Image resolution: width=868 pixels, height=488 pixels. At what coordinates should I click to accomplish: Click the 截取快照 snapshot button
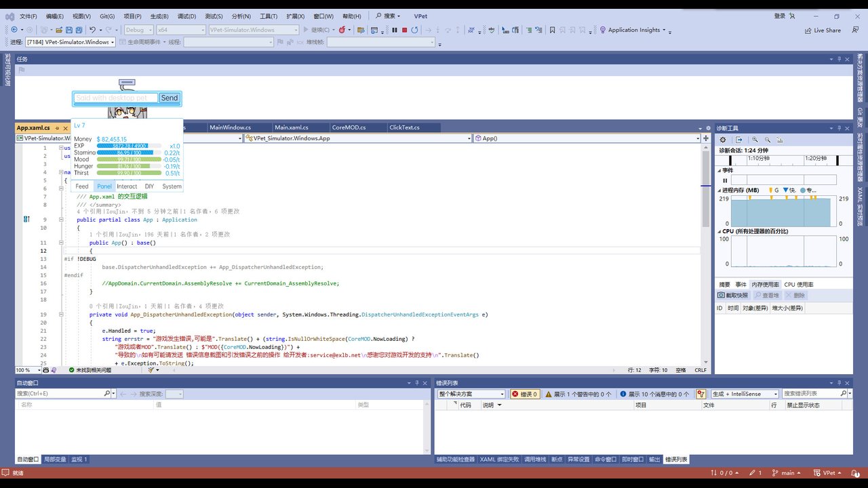pyautogui.click(x=733, y=296)
